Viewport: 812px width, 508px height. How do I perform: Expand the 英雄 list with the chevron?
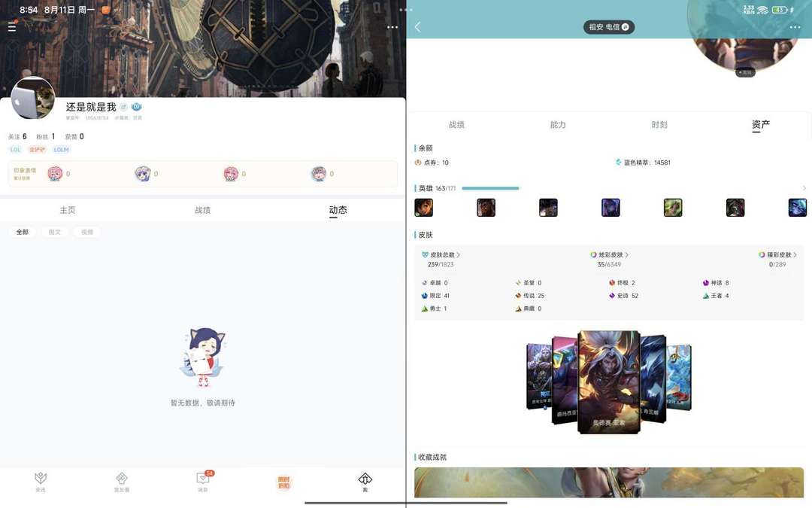(804, 188)
